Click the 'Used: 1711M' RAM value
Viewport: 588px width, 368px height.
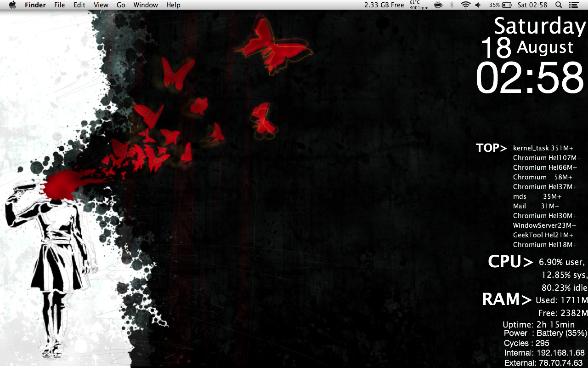562,300
